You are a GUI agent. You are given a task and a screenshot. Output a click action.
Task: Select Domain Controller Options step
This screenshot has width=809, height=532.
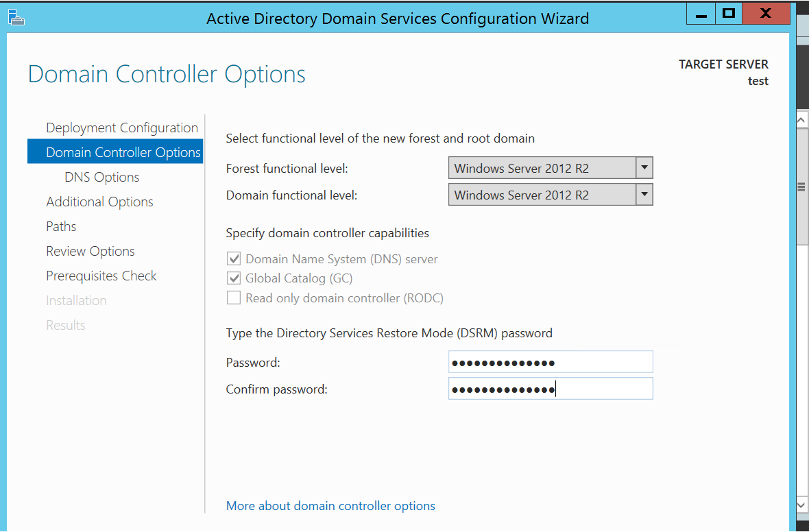pos(115,152)
